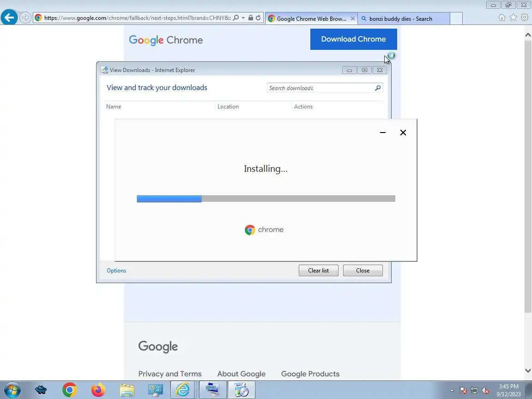Viewport: 532px width, 399px height.
Task: Minimize the View Downloads window
Action: (x=349, y=70)
